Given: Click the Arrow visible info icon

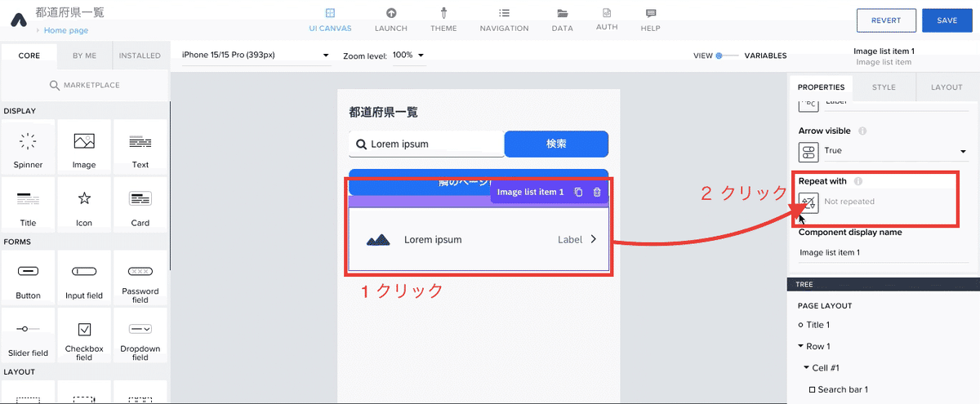Looking at the screenshot, I should [x=863, y=131].
